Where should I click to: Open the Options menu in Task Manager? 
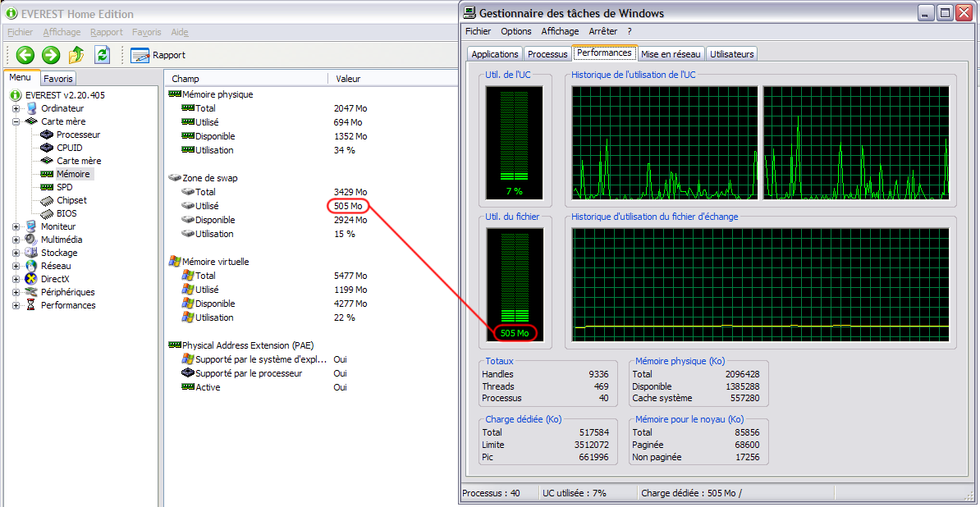click(516, 31)
